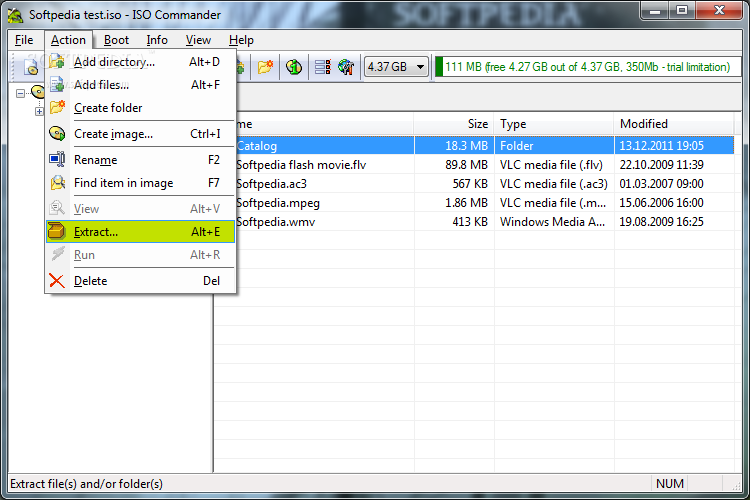Expand the child node in the tree

click(x=39, y=111)
